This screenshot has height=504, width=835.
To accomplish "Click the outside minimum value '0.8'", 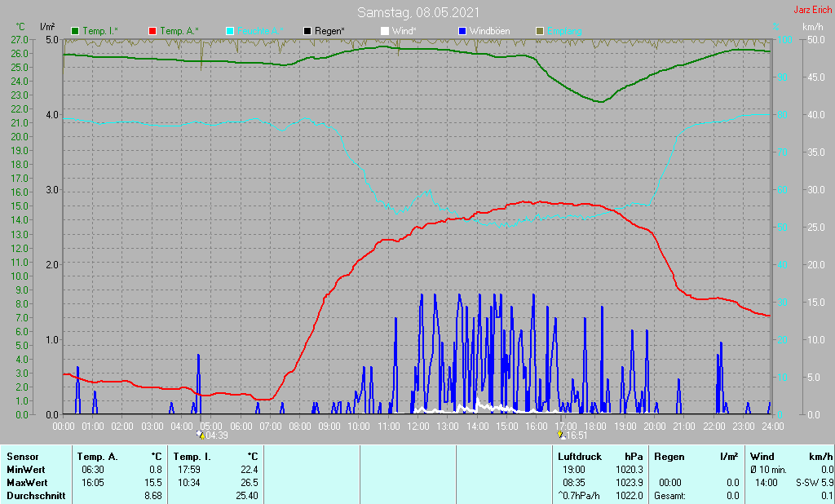I will pos(156,470).
